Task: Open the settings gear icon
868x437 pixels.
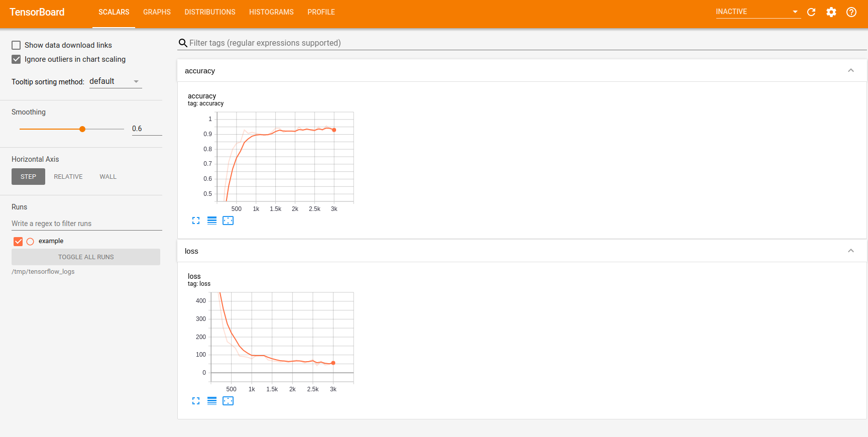Action: click(x=831, y=12)
